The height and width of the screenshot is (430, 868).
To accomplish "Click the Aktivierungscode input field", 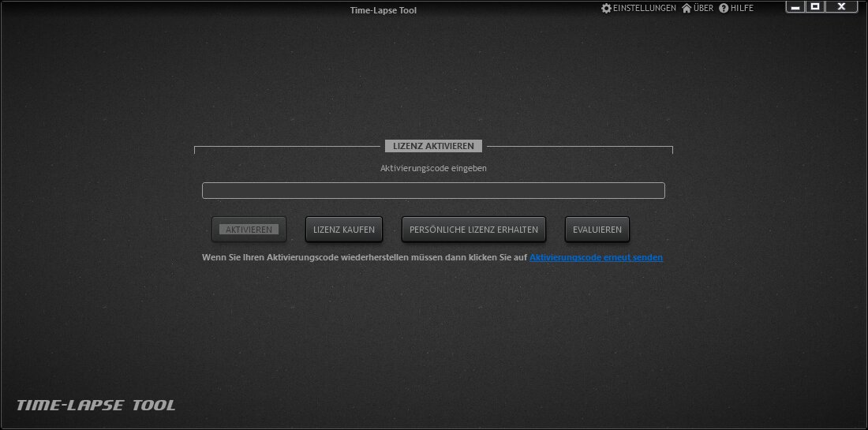I will tap(433, 190).
